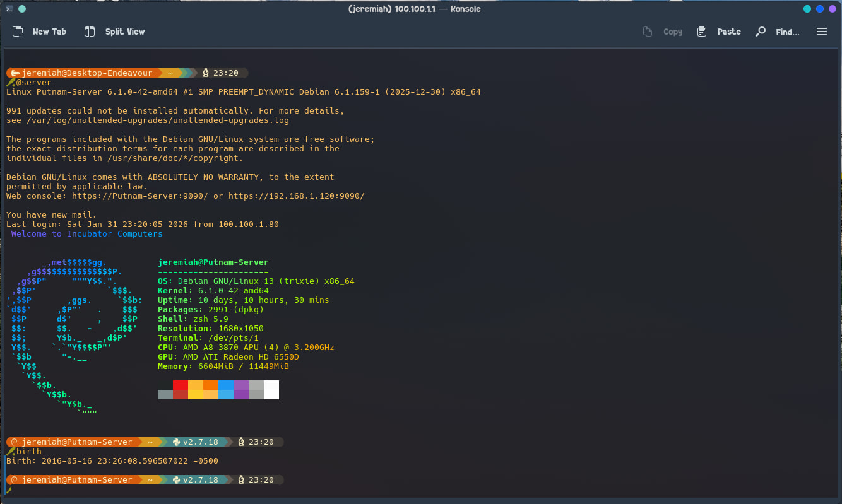Click the Paste clipboard icon
Viewport: 842px width, 504px height.
click(x=702, y=32)
